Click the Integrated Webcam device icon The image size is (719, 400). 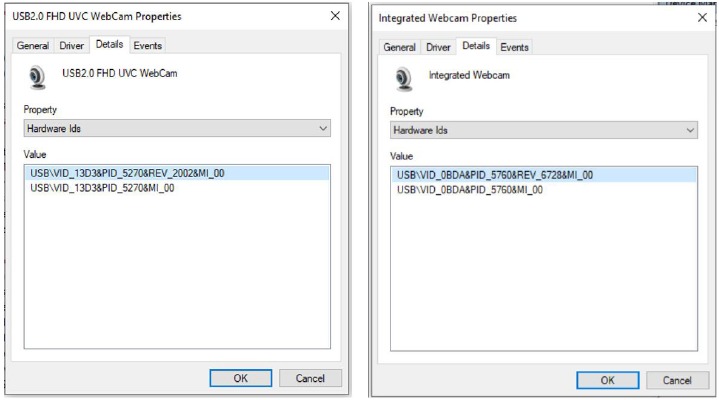click(404, 79)
